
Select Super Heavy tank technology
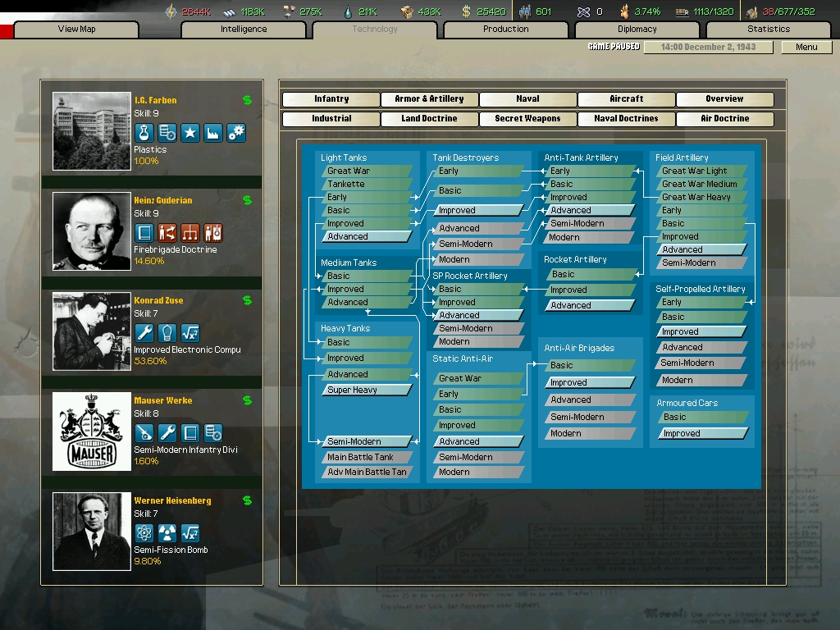(367, 390)
